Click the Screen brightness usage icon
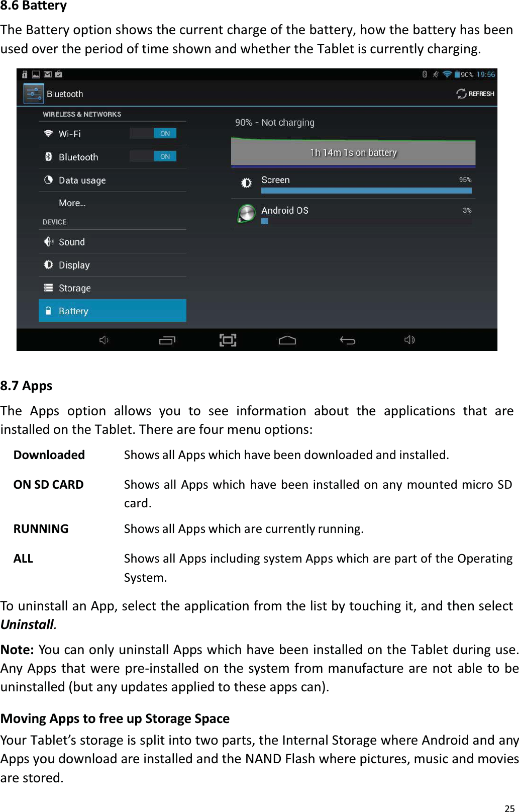The width and height of the screenshot is (519, 812). (246, 183)
